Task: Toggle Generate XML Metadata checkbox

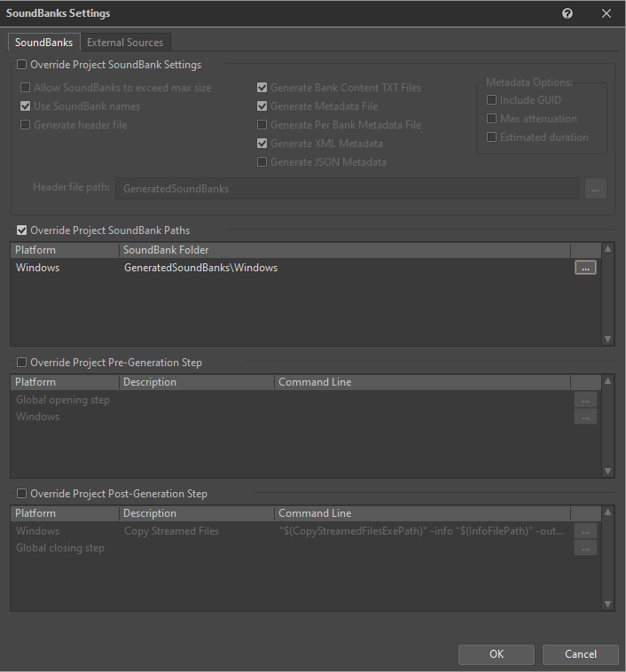Action: click(262, 144)
